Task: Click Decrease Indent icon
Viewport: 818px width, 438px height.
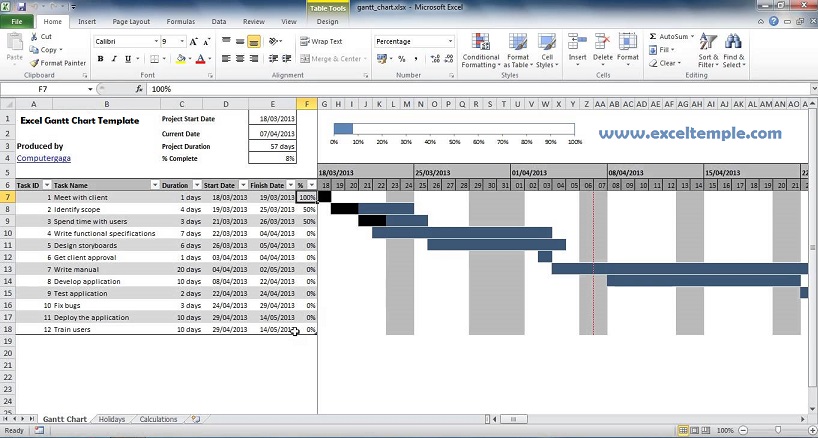Action: (273, 59)
